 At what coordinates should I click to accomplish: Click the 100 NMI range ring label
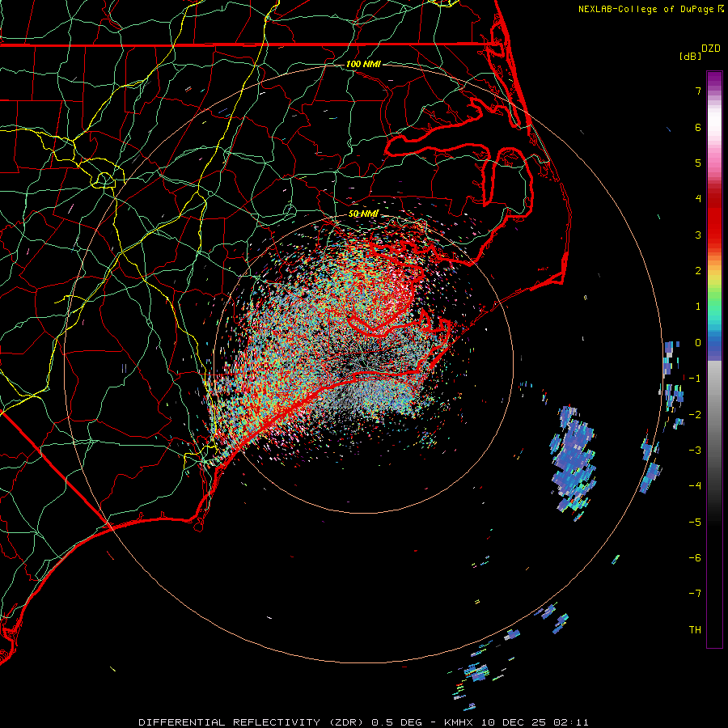point(363,64)
